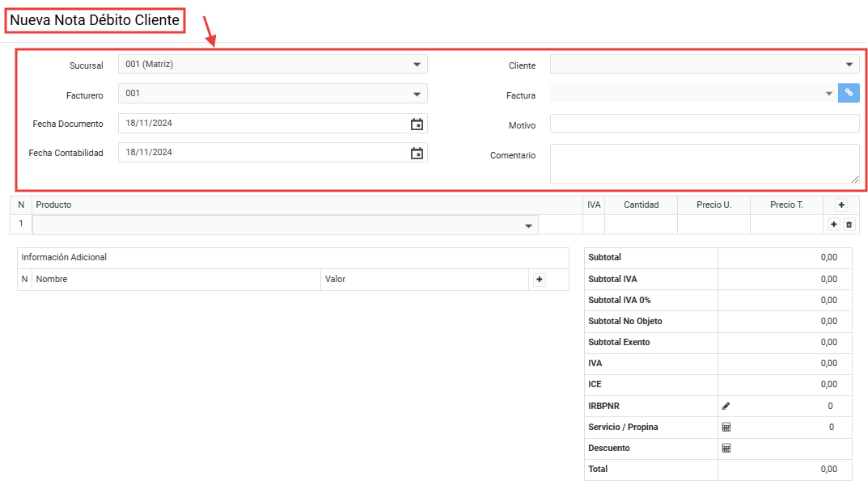Click the Fecha Contabilidad date field
The image size is (868, 485).
click(263, 153)
